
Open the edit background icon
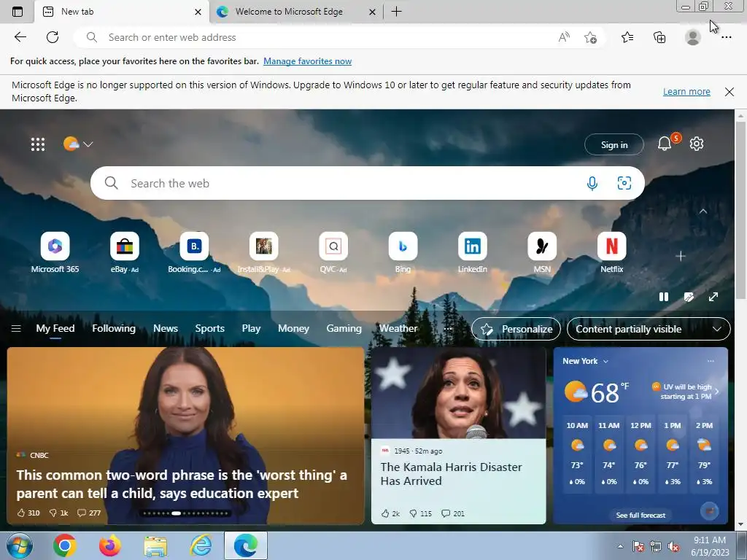[x=689, y=297]
